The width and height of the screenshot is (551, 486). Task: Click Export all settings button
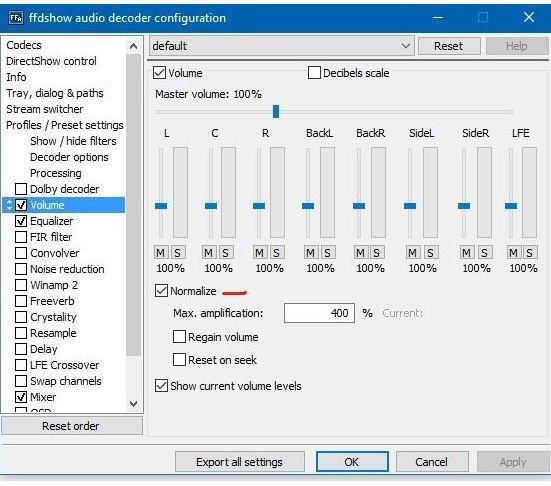click(x=240, y=461)
